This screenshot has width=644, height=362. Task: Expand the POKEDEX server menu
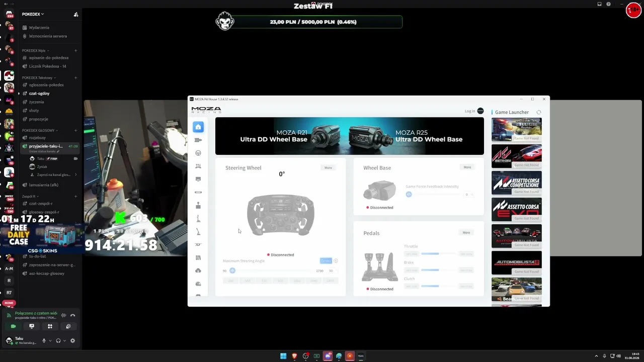[33, 15]
